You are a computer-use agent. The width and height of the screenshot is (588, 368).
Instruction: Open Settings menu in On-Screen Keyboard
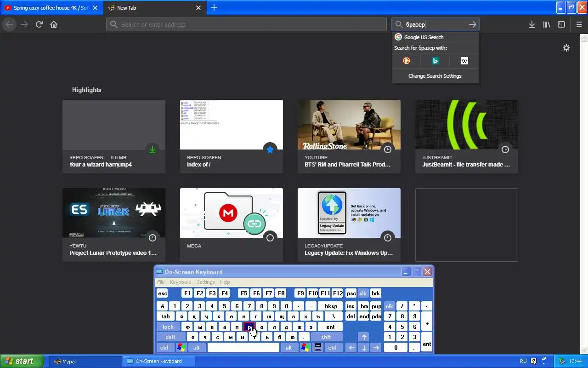pyautogui.click(x=206, y=282)
